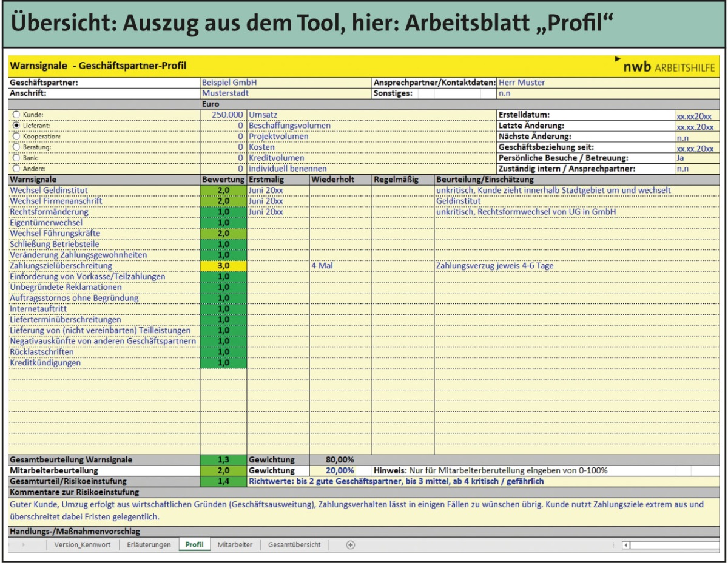Click the horizontal scrollbar track
Image resolution: width=728 pixels, height=565 pixels.
point(673,545)
